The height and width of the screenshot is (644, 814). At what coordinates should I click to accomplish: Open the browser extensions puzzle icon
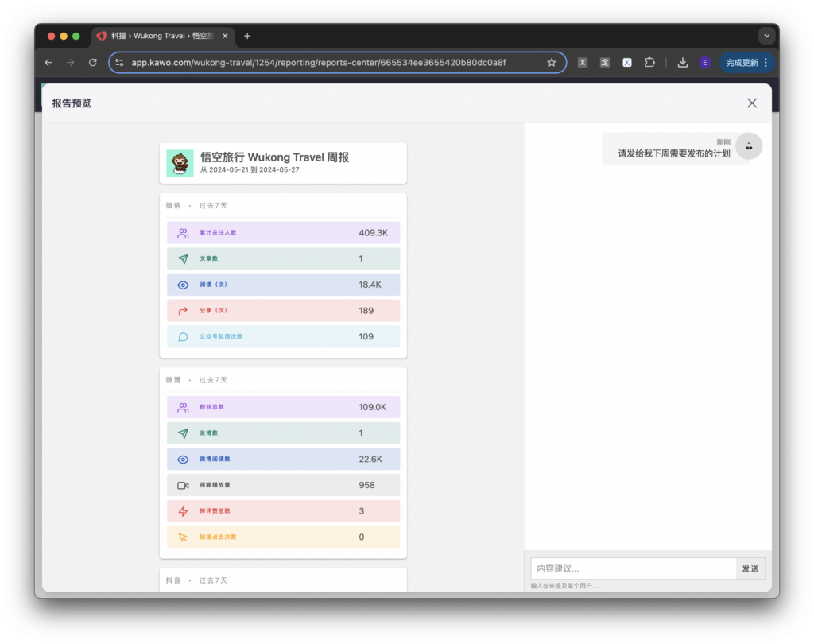pyautogui.click(x=649, y=63)
